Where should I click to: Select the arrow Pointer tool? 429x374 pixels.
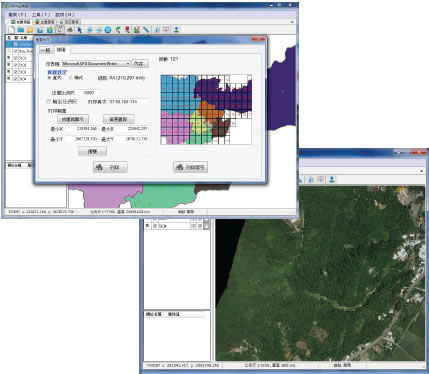point(80,30)
